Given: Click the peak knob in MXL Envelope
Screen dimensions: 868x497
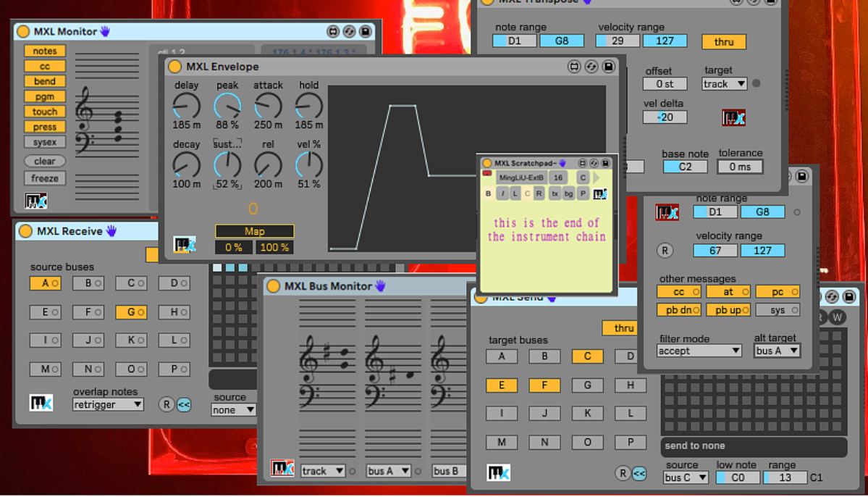Looking at the screenshot, I should tap(227, 107).
